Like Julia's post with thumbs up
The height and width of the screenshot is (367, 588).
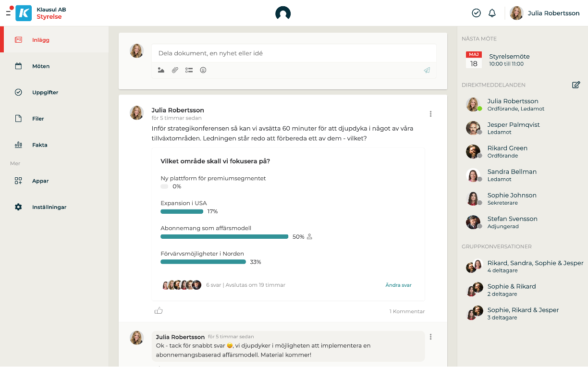pos(159,311)
